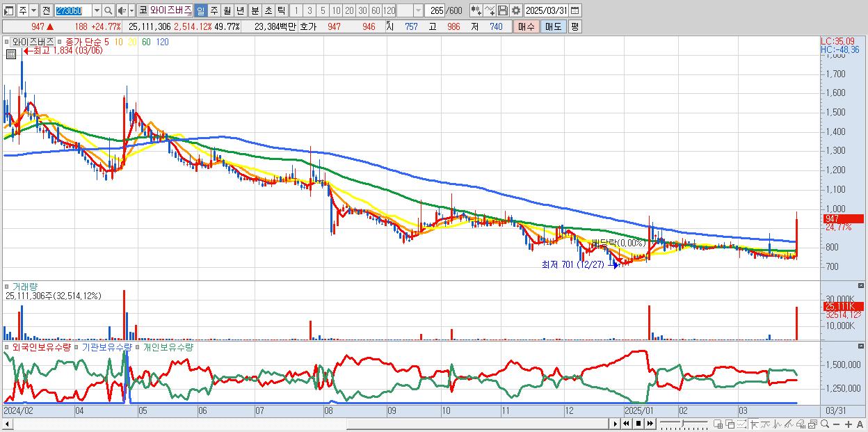Click the plus zoom-in icon

click(x=848, y=424)
